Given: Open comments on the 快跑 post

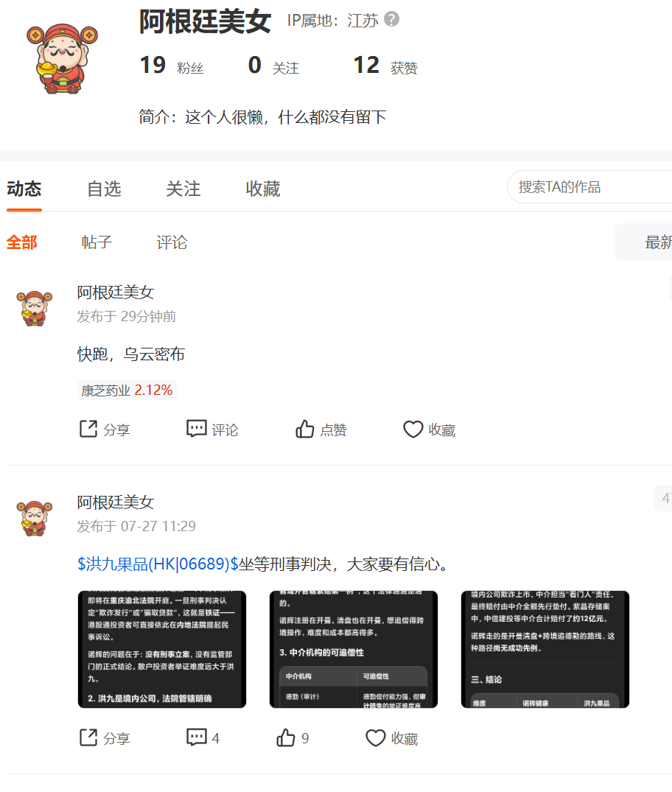Looking at the screenshot, I should [x=212, y=430].
